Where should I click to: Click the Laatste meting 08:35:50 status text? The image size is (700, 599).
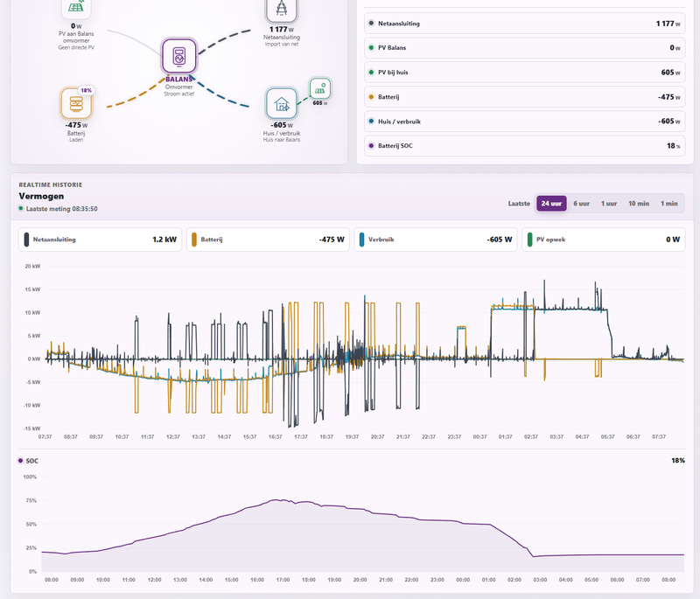coord(61,209)
